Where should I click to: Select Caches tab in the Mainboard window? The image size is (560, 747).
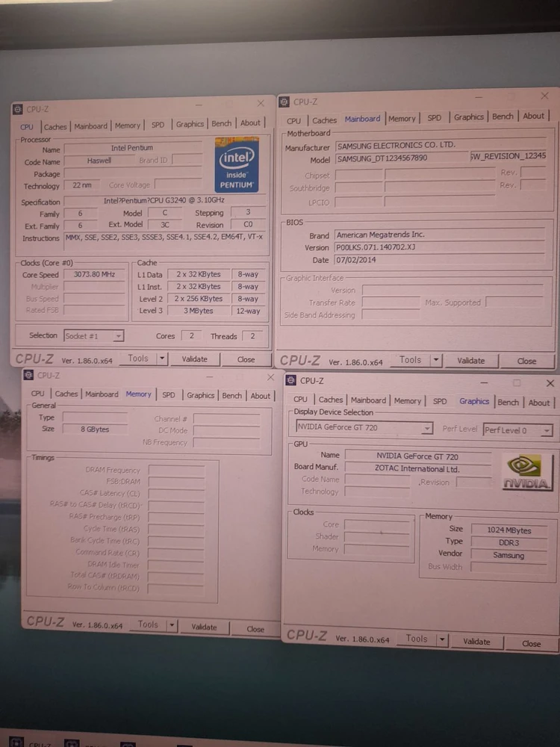coord(324,120)
